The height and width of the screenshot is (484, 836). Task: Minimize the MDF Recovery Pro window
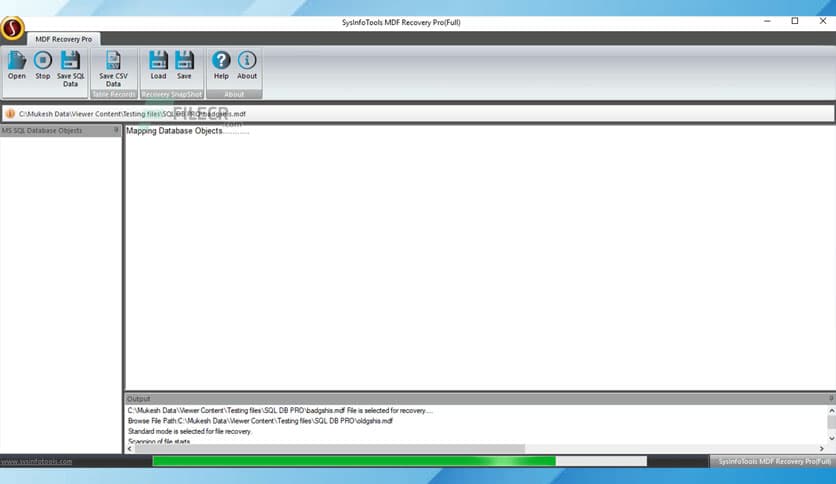pos(767,21)
